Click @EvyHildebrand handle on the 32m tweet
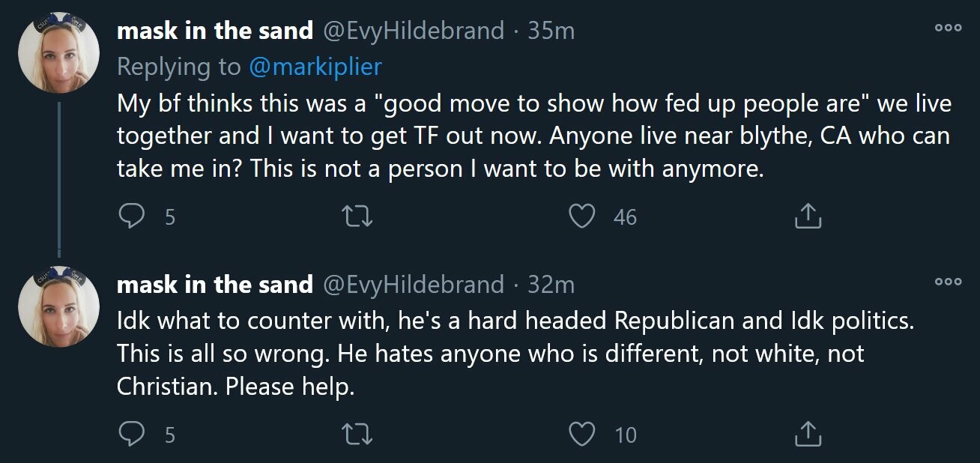Screen dimensions: 980x463 click(x=413, y=285)
